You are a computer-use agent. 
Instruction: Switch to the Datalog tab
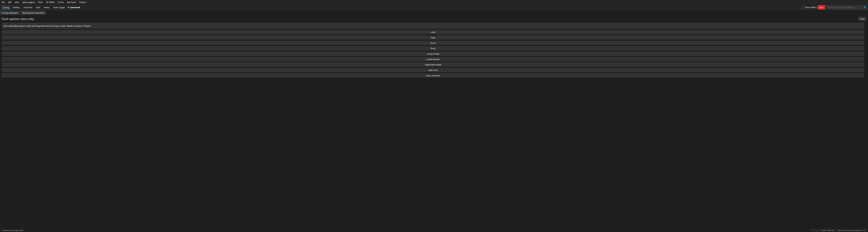(x=16, y=7)
